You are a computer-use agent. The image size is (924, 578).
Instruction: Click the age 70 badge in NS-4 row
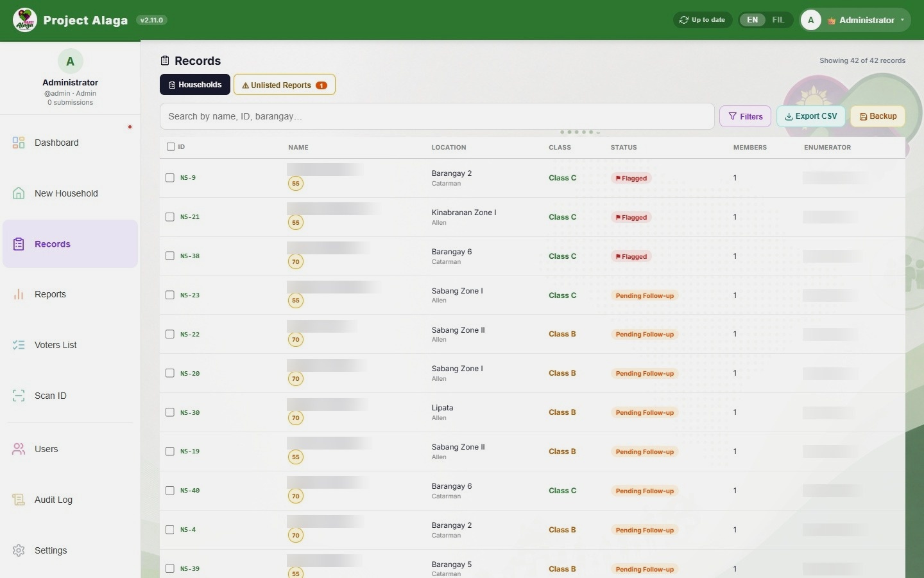pos(295,535)
